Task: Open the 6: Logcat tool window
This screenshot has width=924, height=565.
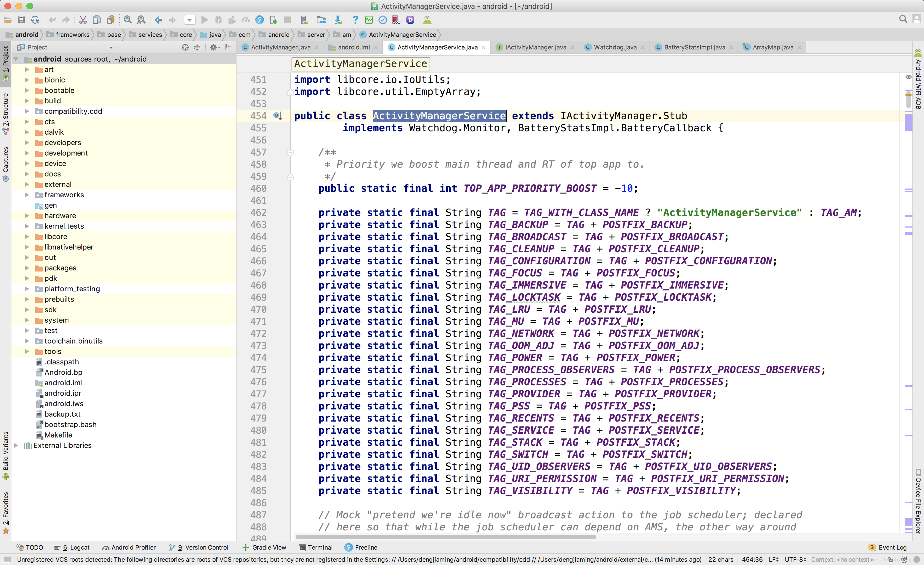Action: pos(72,548)
